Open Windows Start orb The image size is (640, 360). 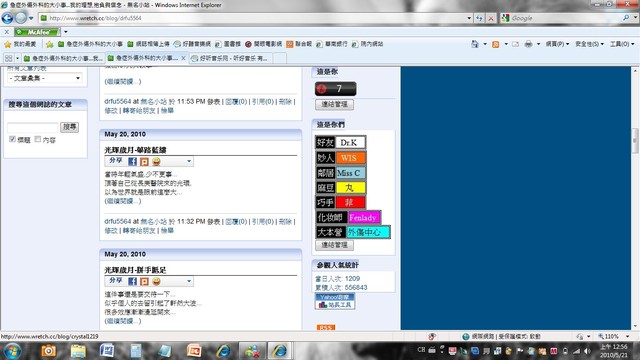coord(12,351)
